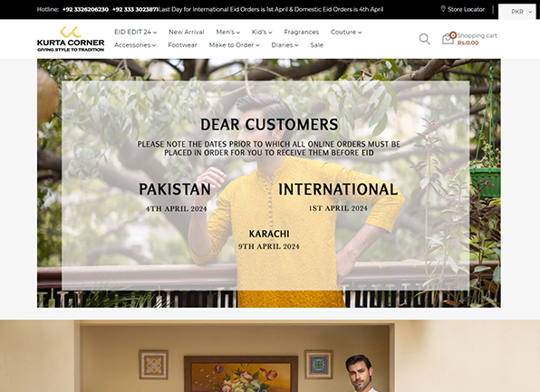Open the Footwear menu item
The image size is (540, 392).
coord(182,45)
